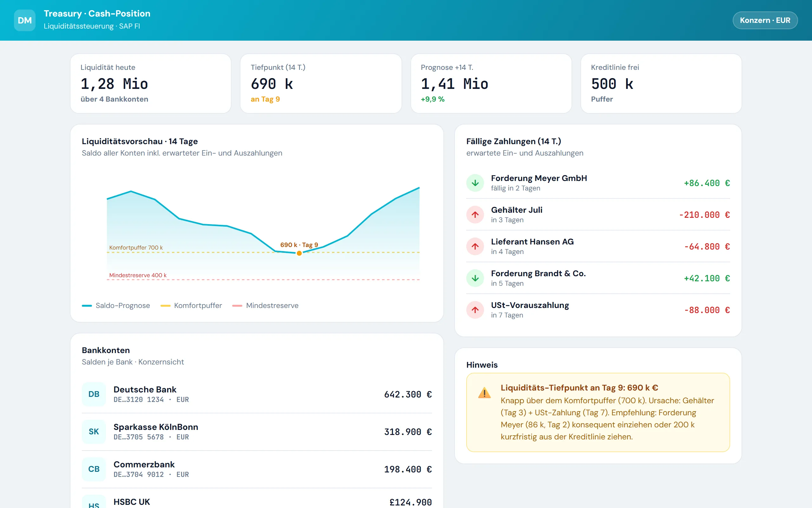Click the CB badge for Commerzbank
The image size is (812, 508).
[x=94, y=469]
